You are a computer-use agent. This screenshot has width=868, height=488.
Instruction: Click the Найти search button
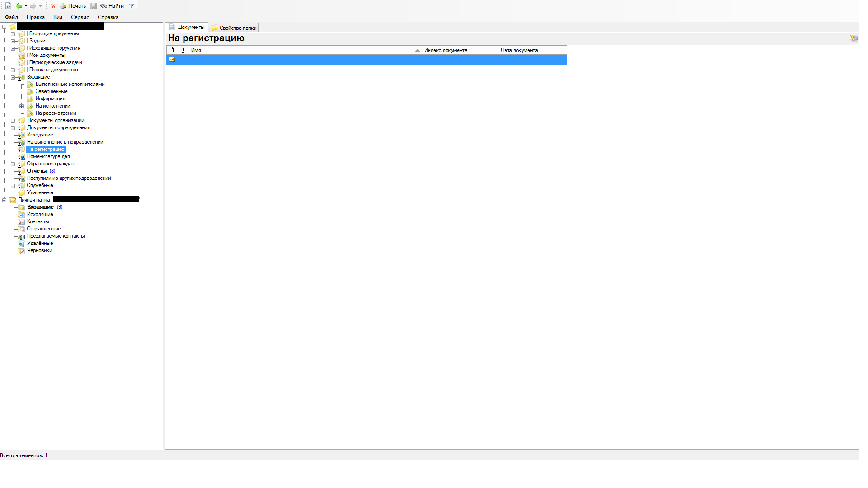pos(112,6)
